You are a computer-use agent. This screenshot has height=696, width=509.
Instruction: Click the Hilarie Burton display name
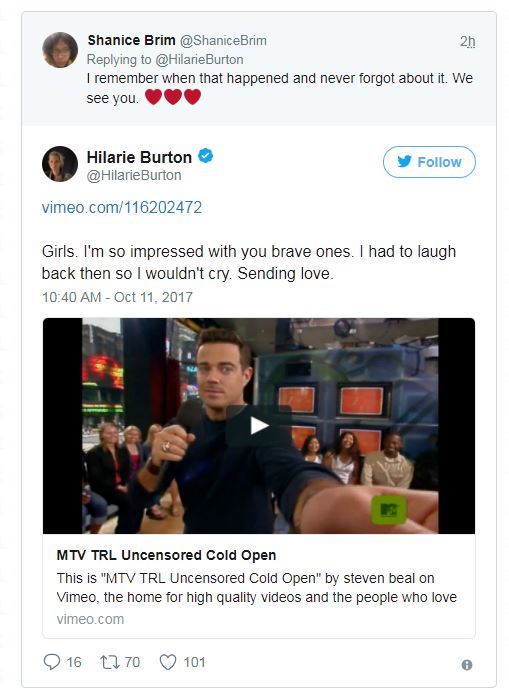point(139,157)
